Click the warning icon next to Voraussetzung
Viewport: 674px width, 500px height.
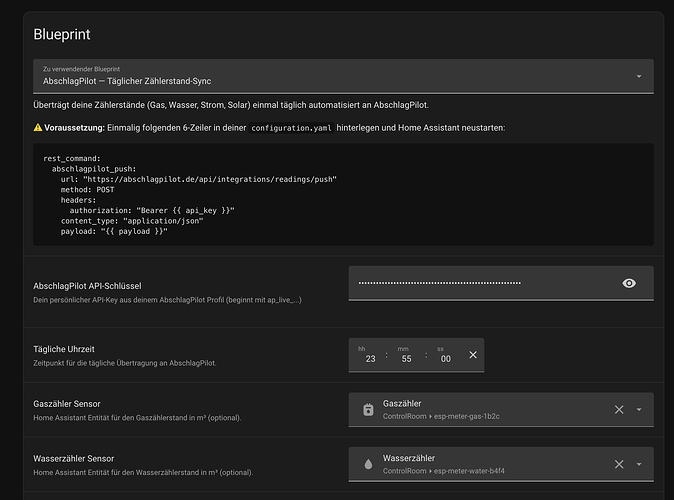tap(38, 128)
